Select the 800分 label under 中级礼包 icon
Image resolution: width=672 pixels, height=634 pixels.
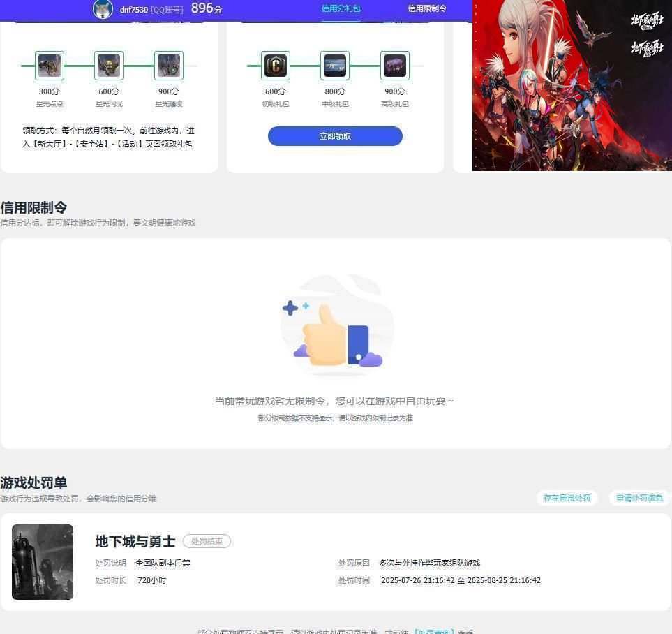[335, 91]
